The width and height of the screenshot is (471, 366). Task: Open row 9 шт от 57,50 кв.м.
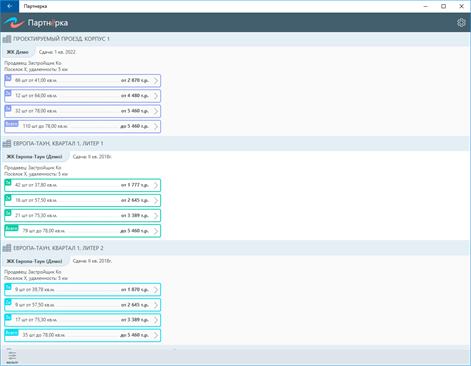83,305
